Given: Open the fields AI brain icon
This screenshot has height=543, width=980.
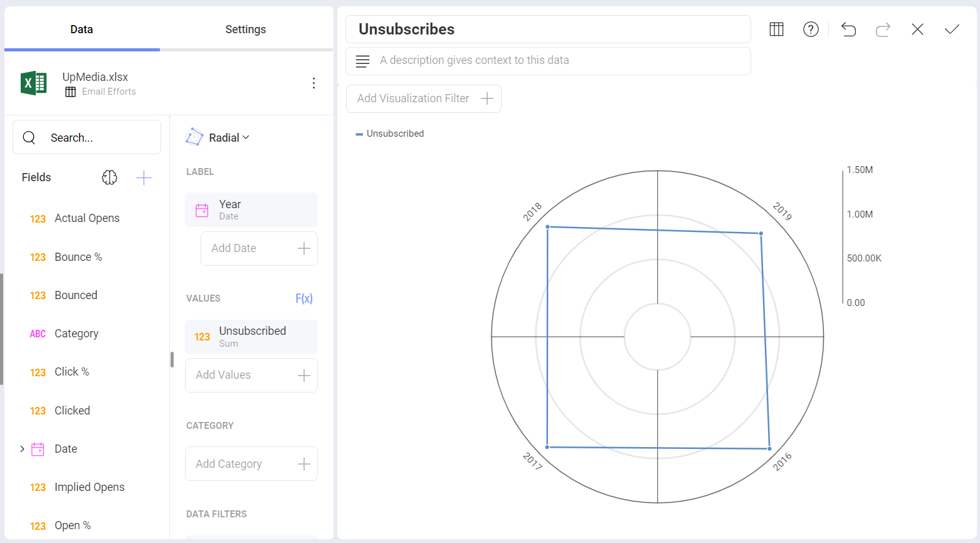Looking at the screenshot, I should (109, 177).
